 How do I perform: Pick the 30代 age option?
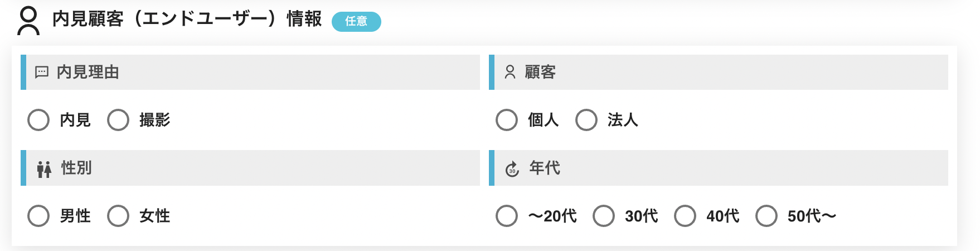604,216
